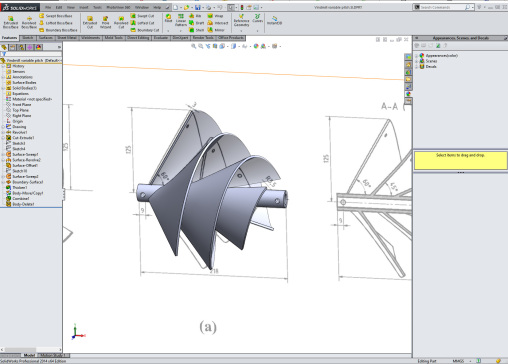
Task: Switch to the Sketch tab
Action: coord(28,38)
